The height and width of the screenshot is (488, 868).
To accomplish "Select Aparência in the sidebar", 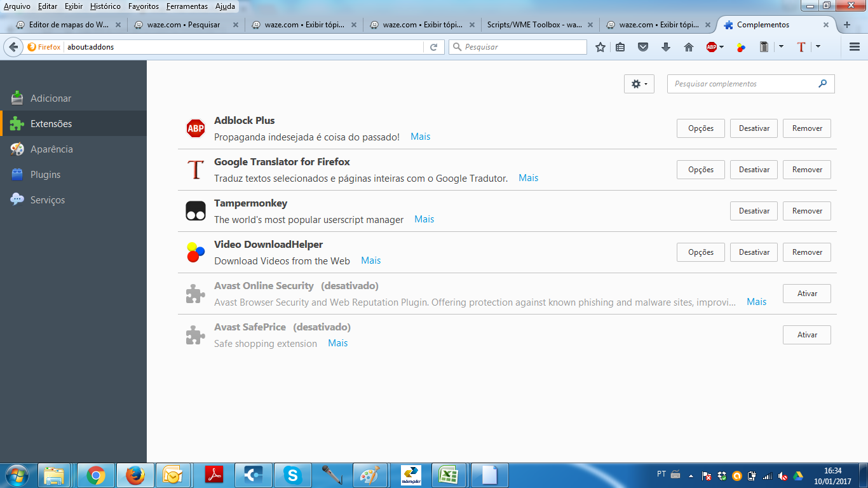I will pos(73,149).
